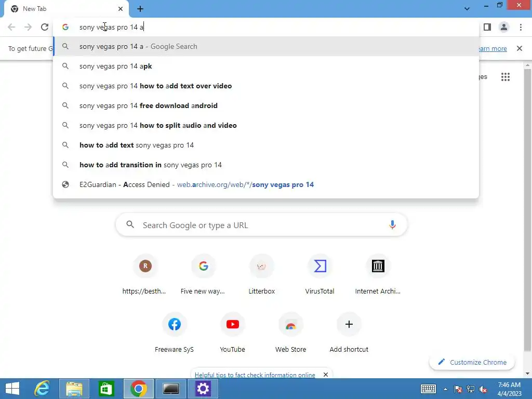The width and height of the screenshot is (532, 399).
Task: Open the Store app in taskbar
Action: 106,389
